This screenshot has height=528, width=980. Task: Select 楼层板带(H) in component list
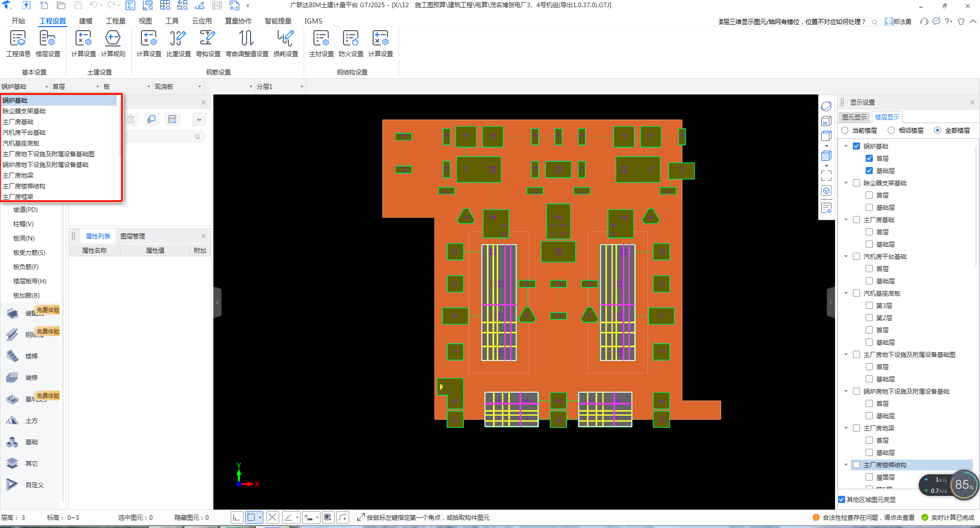[30, 281]
